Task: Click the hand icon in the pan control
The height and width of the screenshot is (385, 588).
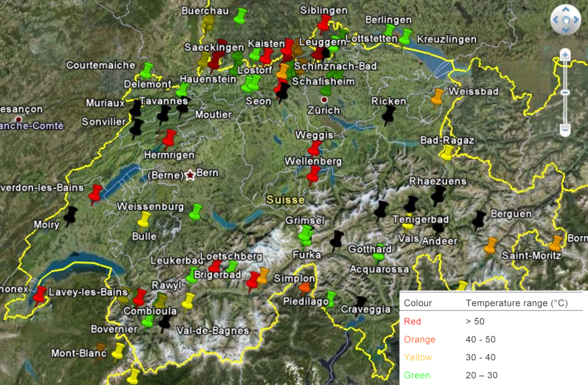Action: click(x=566, y=20)
